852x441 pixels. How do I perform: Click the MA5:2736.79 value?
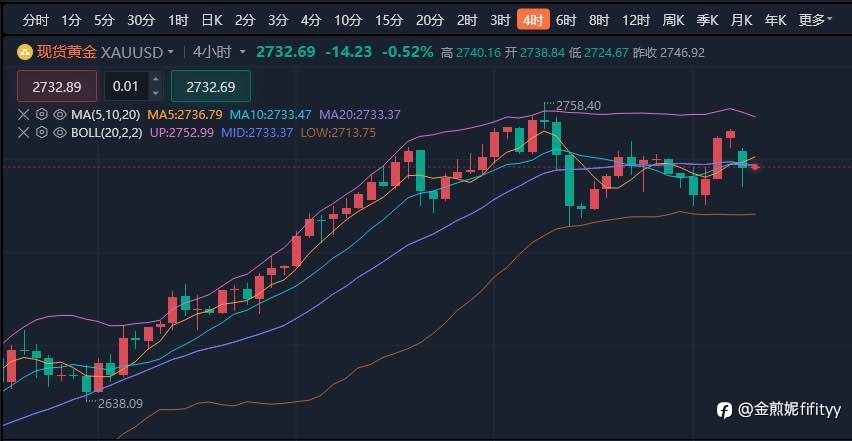point(185,115)
